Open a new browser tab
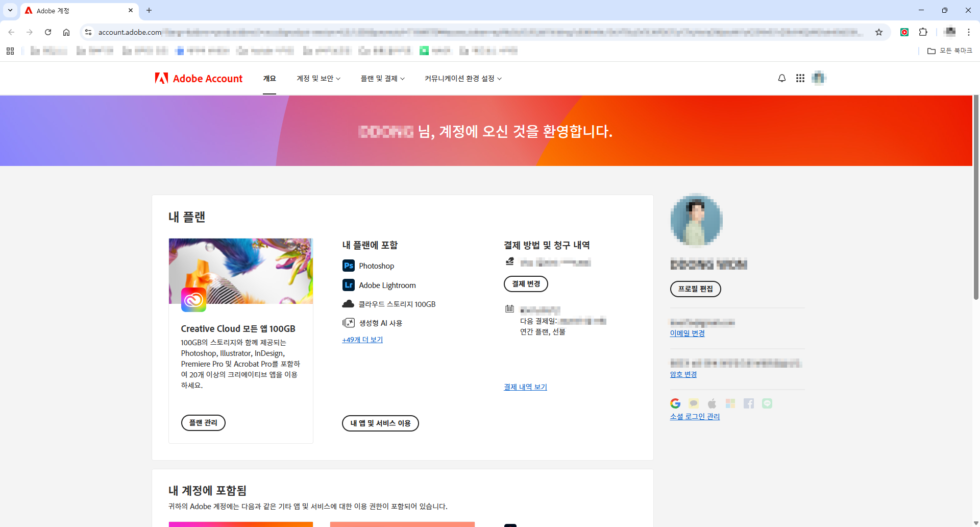 [149, 10]
